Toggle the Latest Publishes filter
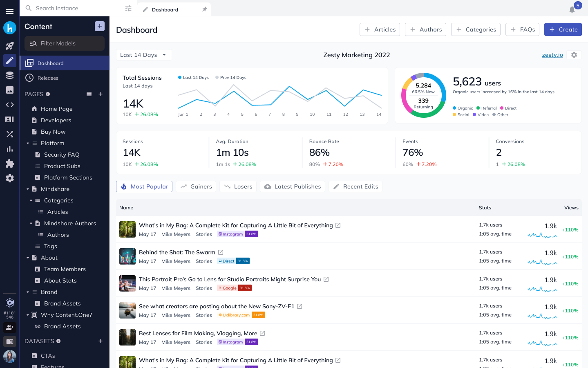Image resolution: width=588 pixels, height=368 pixels. [x=292, y=186]
